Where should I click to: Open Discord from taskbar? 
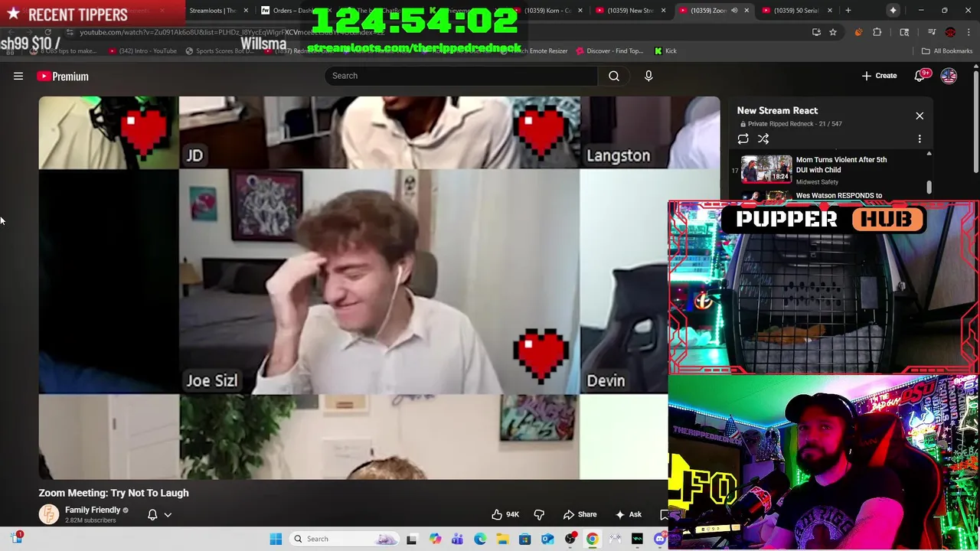point(660,539)
